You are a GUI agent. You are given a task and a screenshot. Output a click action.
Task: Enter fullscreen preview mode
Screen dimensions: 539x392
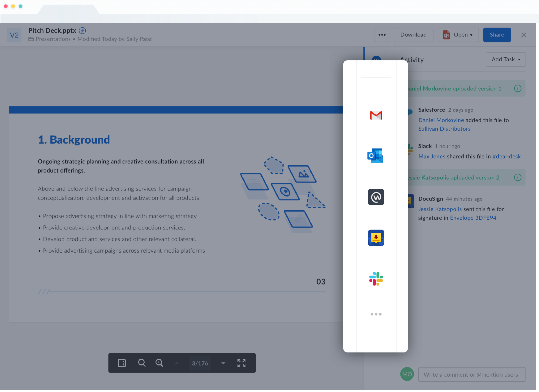241,363
